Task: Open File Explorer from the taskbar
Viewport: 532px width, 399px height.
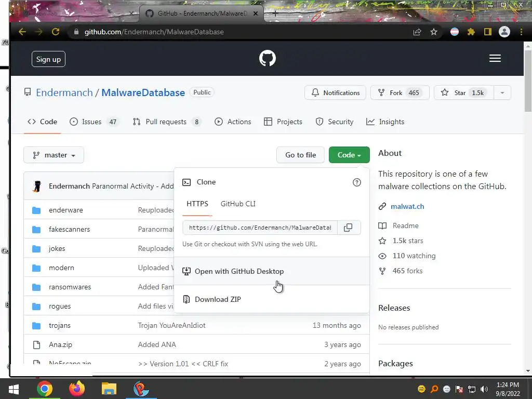Action: point(109,389)
